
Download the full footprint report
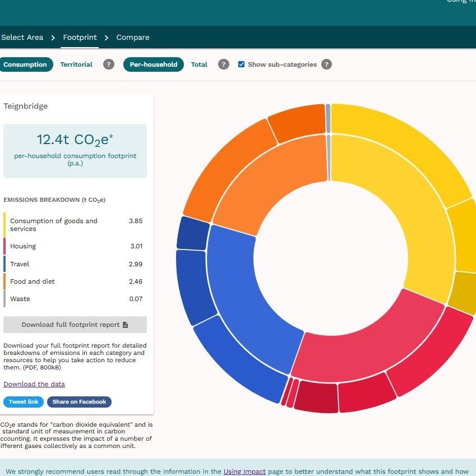(75, 325)
